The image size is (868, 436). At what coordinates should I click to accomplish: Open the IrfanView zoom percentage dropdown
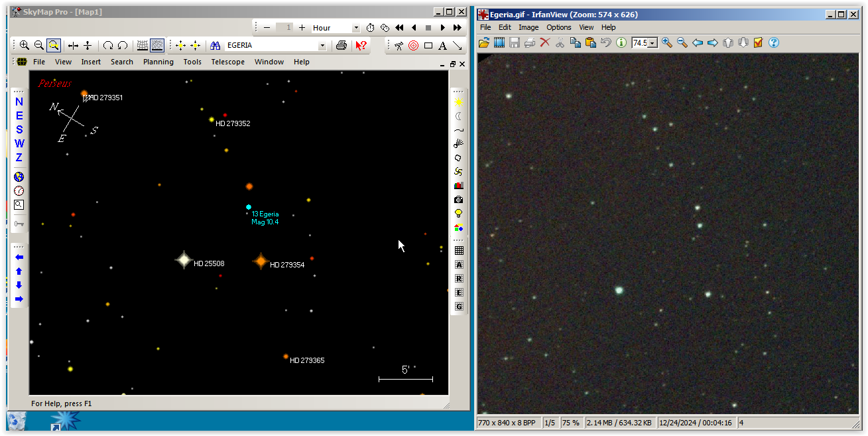tap(653, 43)
